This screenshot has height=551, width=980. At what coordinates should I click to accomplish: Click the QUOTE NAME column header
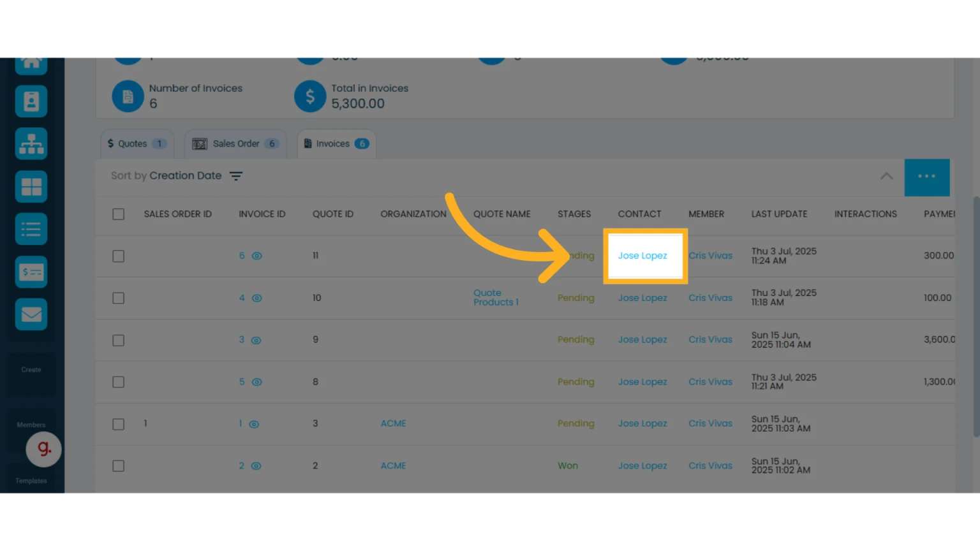point(502,214)
